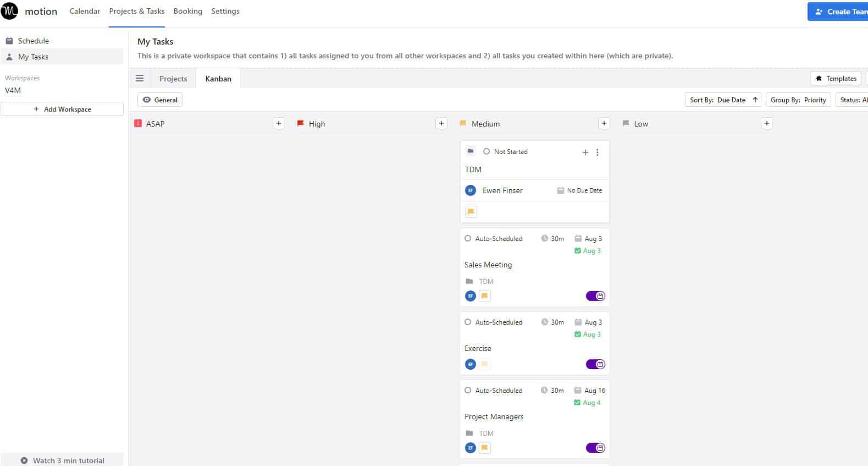
Task: Mark Exercise status circle complete
Action: [468, 322]
